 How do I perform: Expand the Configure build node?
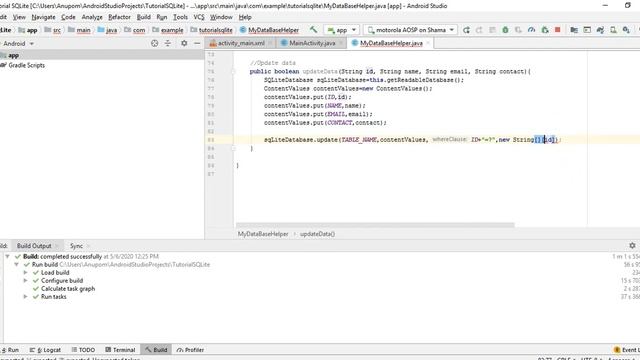click(25, 280)
